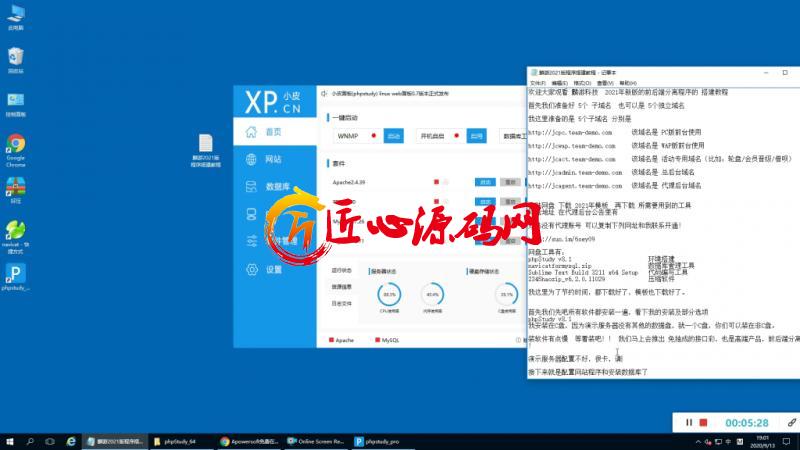Open the navicat desktop shortcut

click(x=15, y=237)
